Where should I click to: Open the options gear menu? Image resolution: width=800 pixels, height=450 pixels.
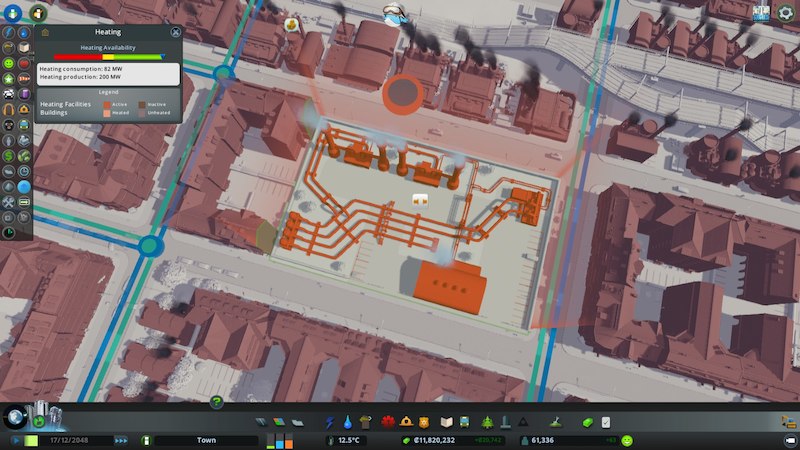tap(786, 14)
